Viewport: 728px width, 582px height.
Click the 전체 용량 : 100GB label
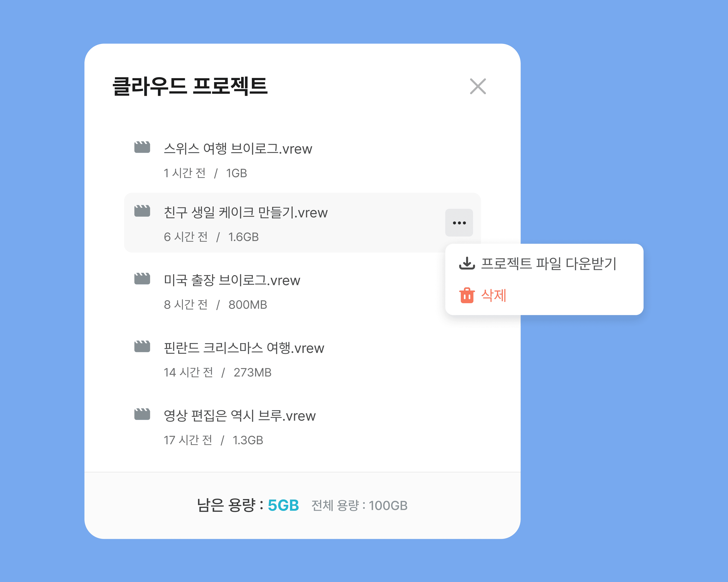pos(359,505)
